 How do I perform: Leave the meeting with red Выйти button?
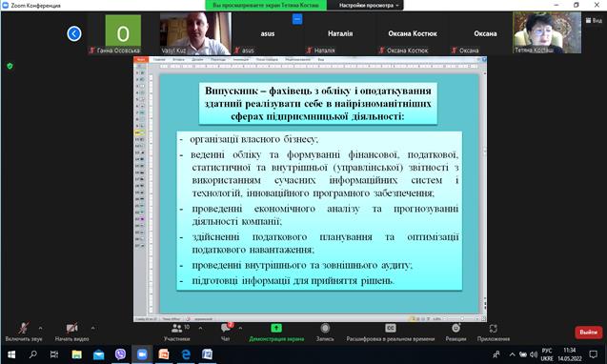coord(589,333)
